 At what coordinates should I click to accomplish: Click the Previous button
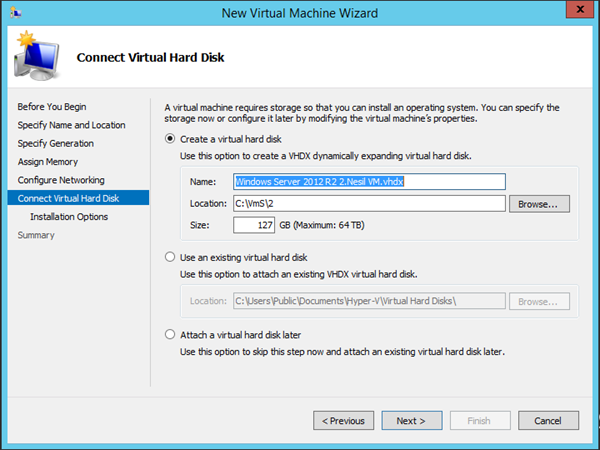pyautogui.click(x=344, y=420)
